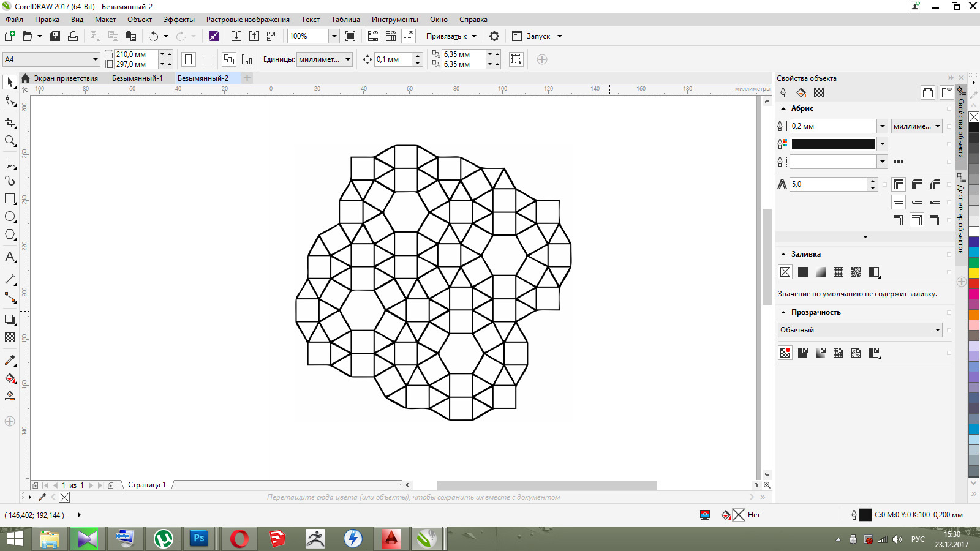Select the Smart Fill tool
Viewport: 980px width, 551px height.
pos(10,396)
